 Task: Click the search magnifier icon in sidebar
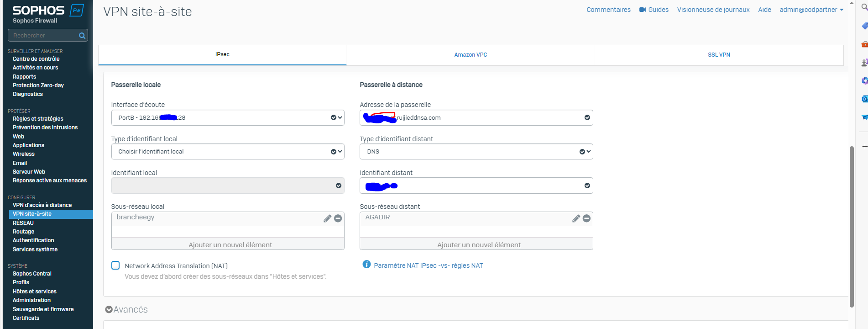coord(82,36)
